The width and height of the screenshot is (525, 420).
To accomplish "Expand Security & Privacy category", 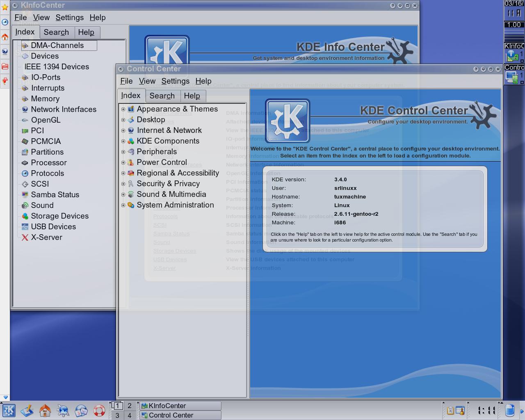I will pos(123,184).
